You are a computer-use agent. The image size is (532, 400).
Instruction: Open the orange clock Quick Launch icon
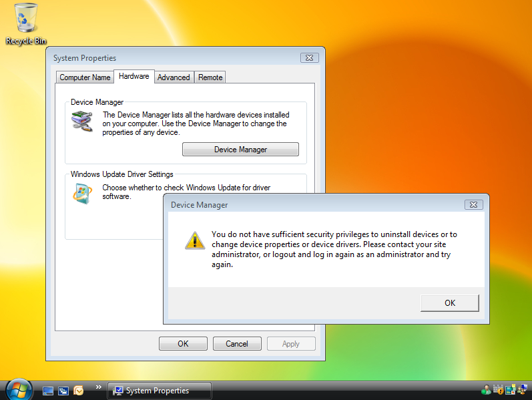(x=78, y=391)
